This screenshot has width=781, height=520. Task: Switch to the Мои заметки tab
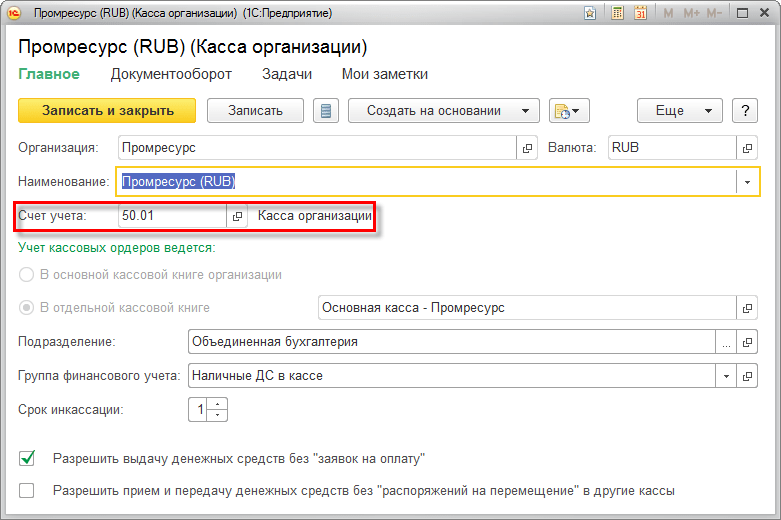[385, 74]
